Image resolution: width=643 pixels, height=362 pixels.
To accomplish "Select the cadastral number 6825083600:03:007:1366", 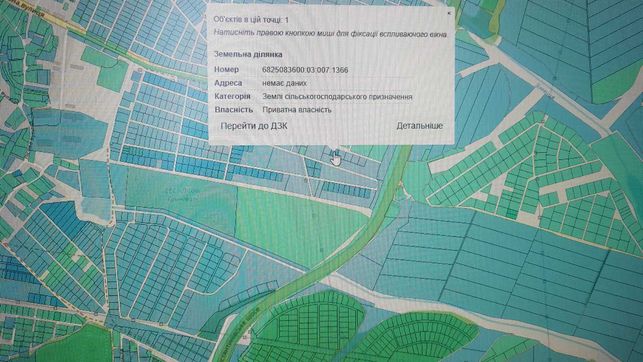I will [305, 70].
